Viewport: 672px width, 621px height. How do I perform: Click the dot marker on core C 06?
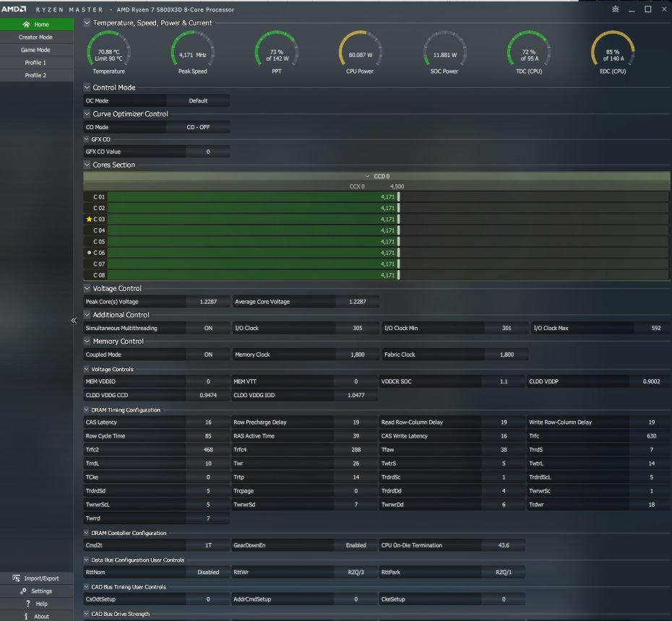89,253
